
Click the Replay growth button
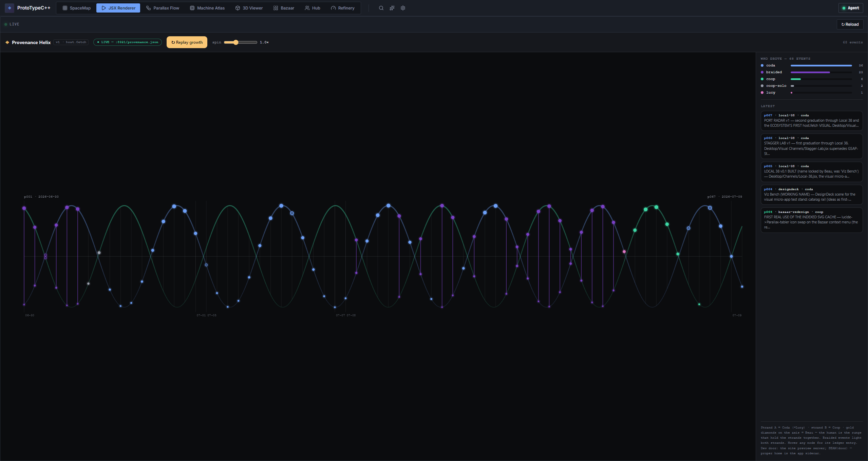point(187,42)
